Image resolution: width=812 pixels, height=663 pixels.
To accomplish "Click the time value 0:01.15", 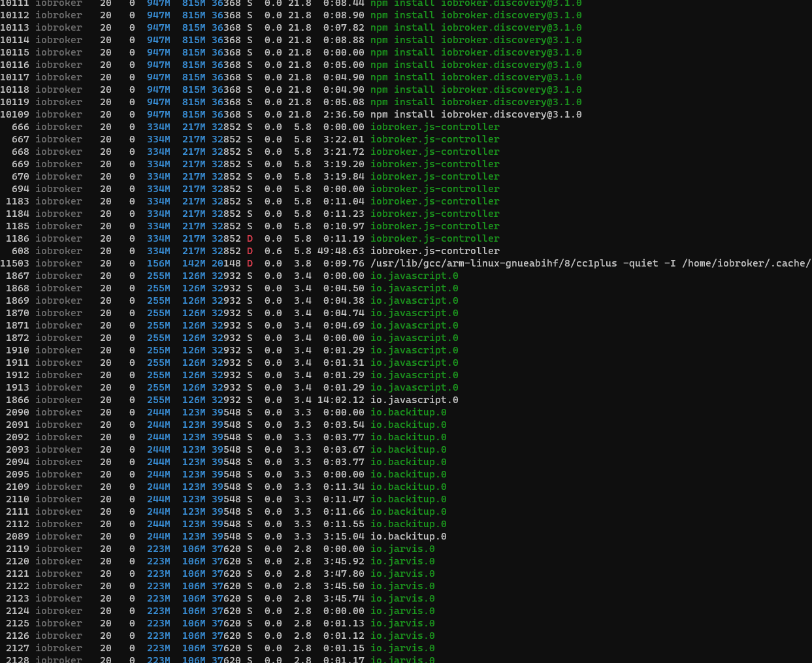I will [x=344, y=648].
